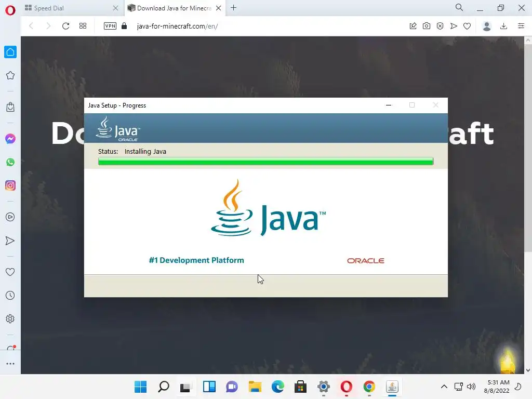The image size is (532, 399).
Task: Click the 'Installing Java' status text
Action: (x=145, y=151)
